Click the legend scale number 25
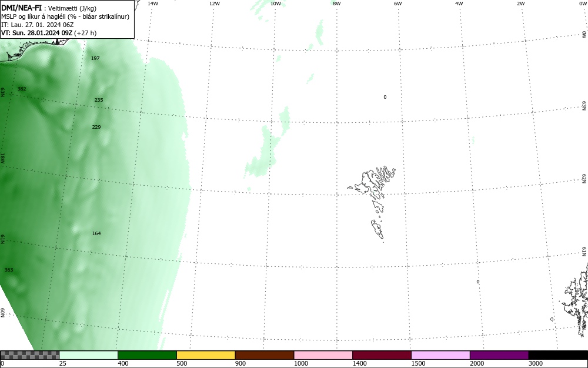This screenshot has height=368, width=588. click(x=63, y=363)
